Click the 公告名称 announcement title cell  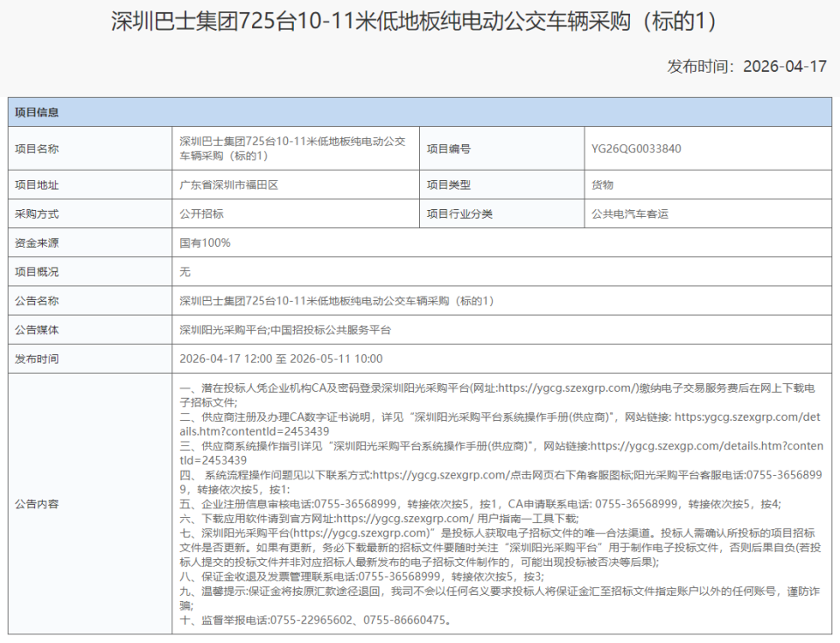[x=332, y=301]
